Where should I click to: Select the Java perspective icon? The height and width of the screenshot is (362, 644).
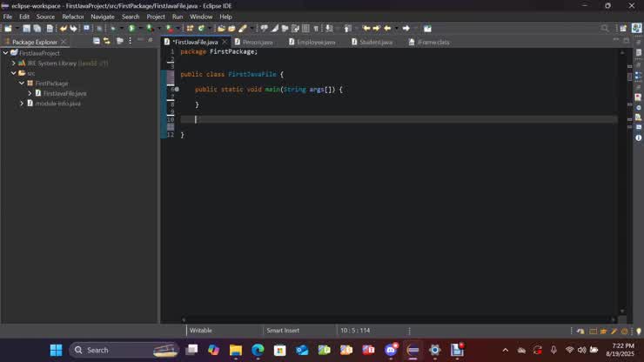click(636, 29)
